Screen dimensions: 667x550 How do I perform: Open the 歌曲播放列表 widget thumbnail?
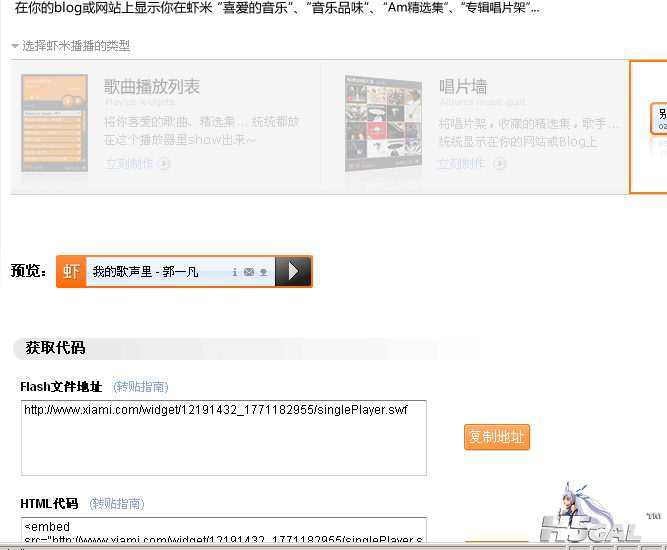coord(54,123)
